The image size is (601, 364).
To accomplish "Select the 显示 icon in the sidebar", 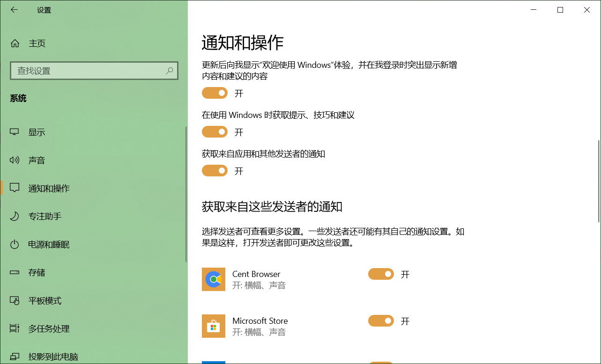I will point(15,132).
